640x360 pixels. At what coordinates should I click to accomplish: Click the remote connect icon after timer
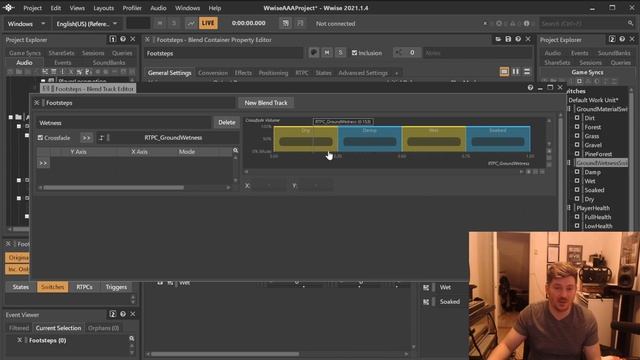pyautogui.click(x=285, y=23)
